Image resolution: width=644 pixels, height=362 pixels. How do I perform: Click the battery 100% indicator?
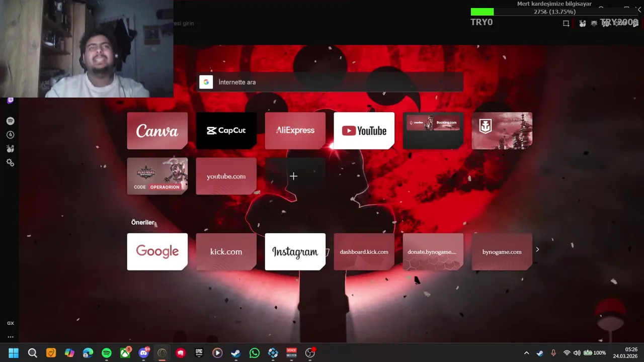594,353
